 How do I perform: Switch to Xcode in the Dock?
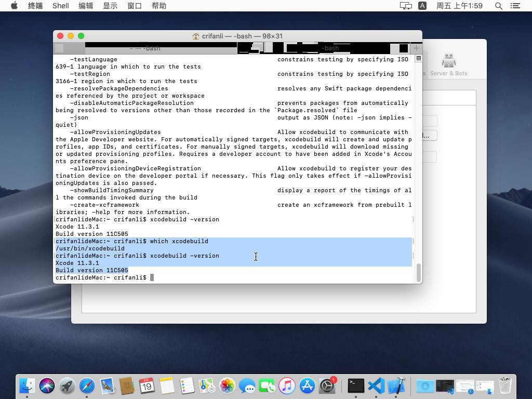[396, 386]
